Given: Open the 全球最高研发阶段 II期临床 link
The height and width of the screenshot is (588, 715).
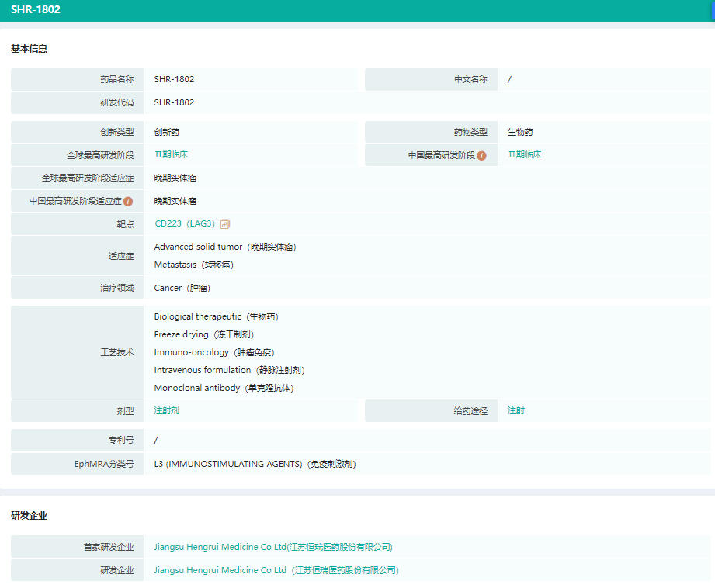Looking at the screenshot, I should [171, 154].
